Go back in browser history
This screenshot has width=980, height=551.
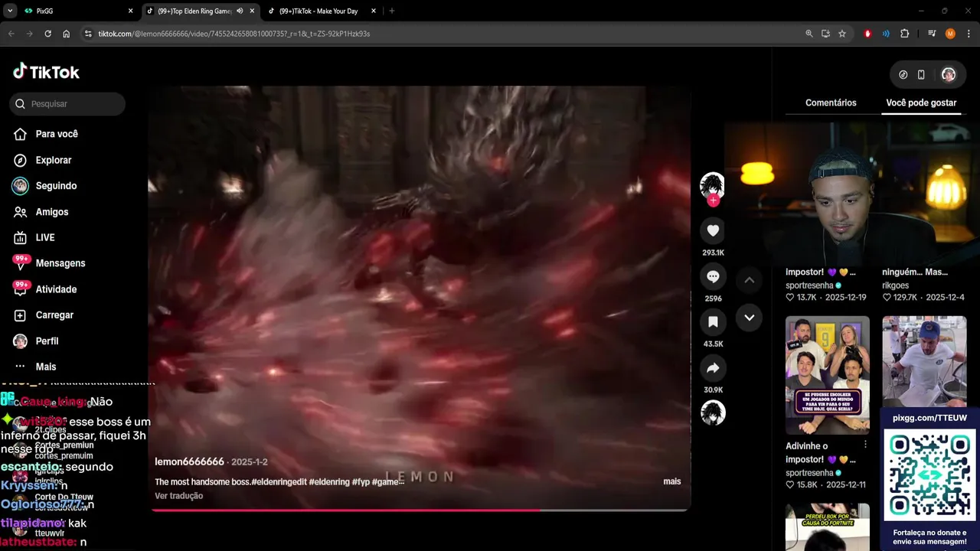(11, 34)
